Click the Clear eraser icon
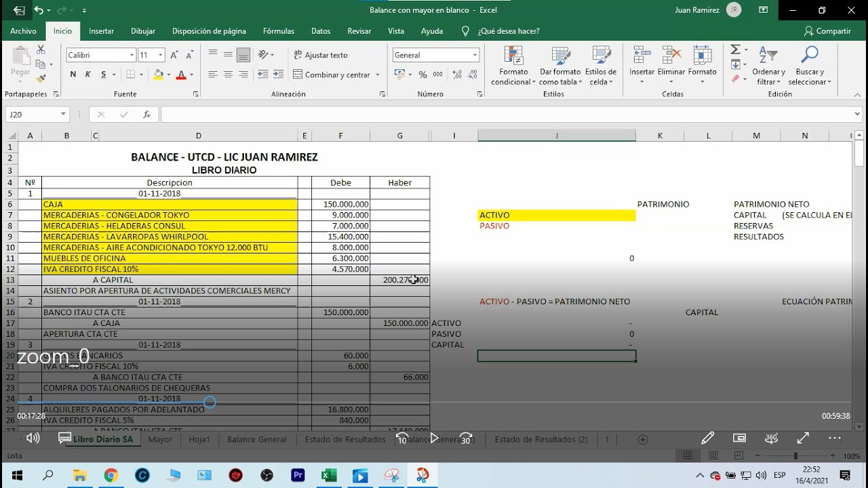The height and width of the screenshot is (488, 868). pyautogui.click(x=736, y=79)
